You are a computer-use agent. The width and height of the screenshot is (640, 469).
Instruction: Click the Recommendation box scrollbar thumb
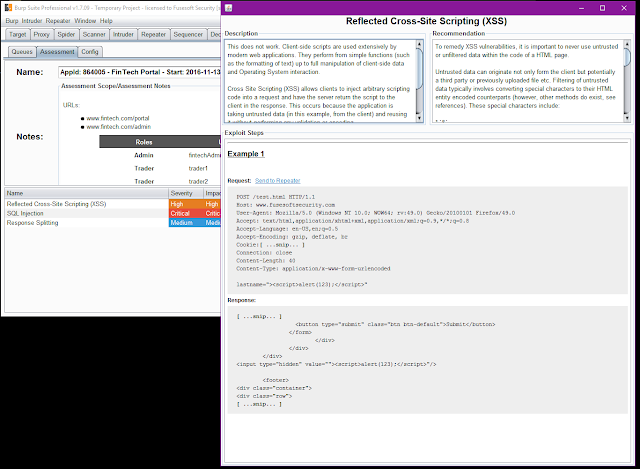coord(627,57)
